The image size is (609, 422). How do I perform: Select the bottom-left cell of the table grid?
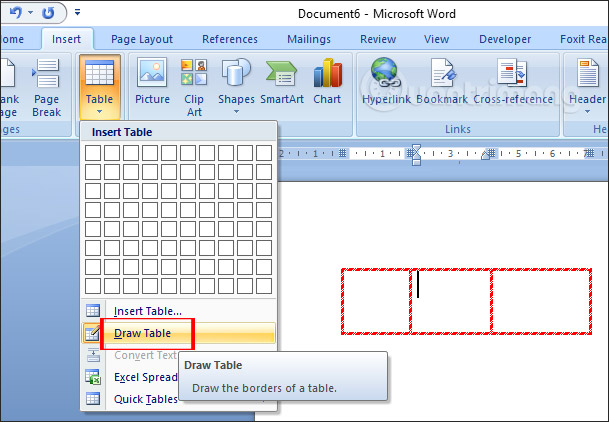[93, 286]
